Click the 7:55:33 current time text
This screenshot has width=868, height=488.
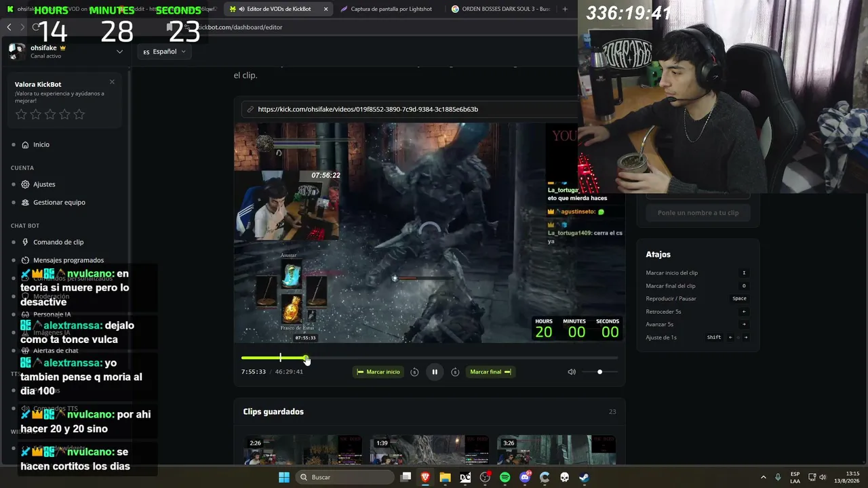pyautogui.click(x=254, y=372)
